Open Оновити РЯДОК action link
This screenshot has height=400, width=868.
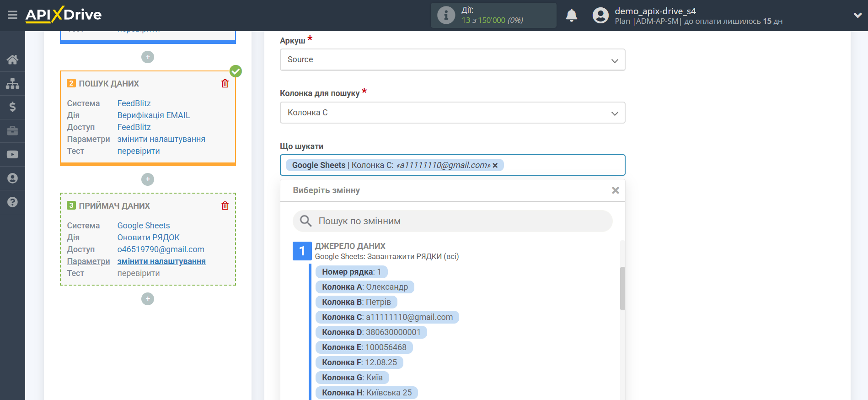(149, 238)
